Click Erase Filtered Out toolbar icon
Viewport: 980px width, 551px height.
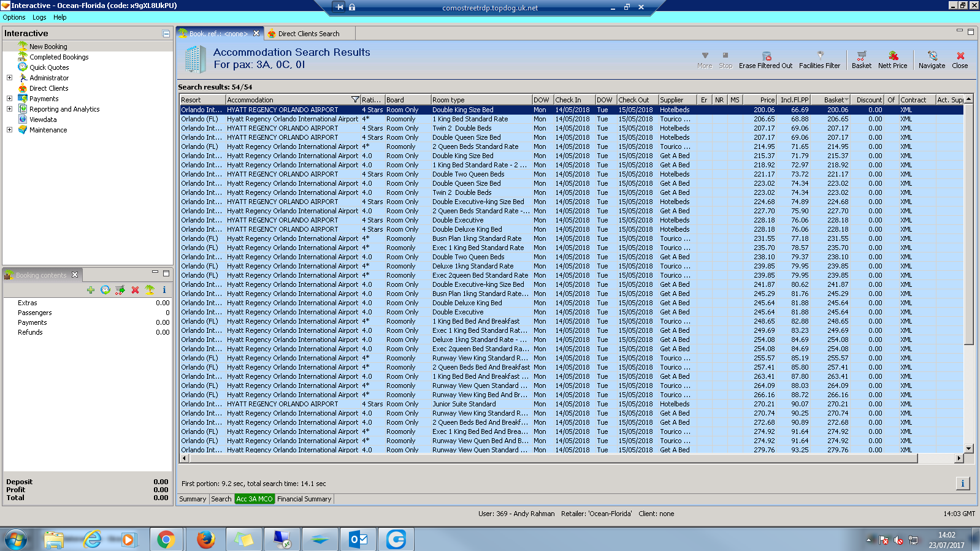tap(765, 59)
